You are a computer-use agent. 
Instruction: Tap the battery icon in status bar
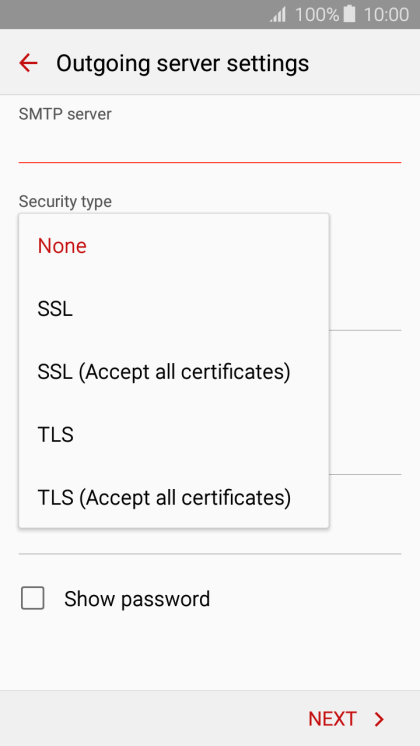pos(350,14)
